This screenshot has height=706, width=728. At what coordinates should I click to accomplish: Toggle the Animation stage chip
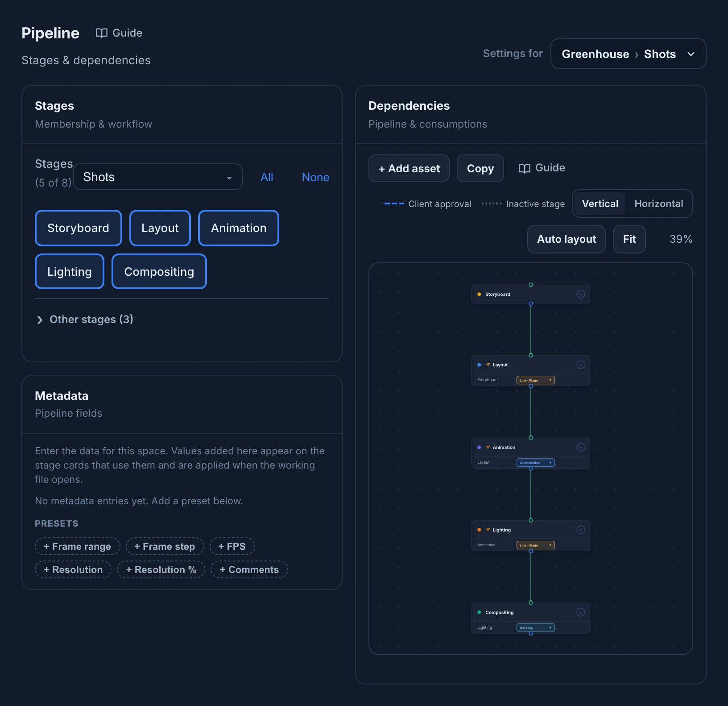click(x=239, y=228)
